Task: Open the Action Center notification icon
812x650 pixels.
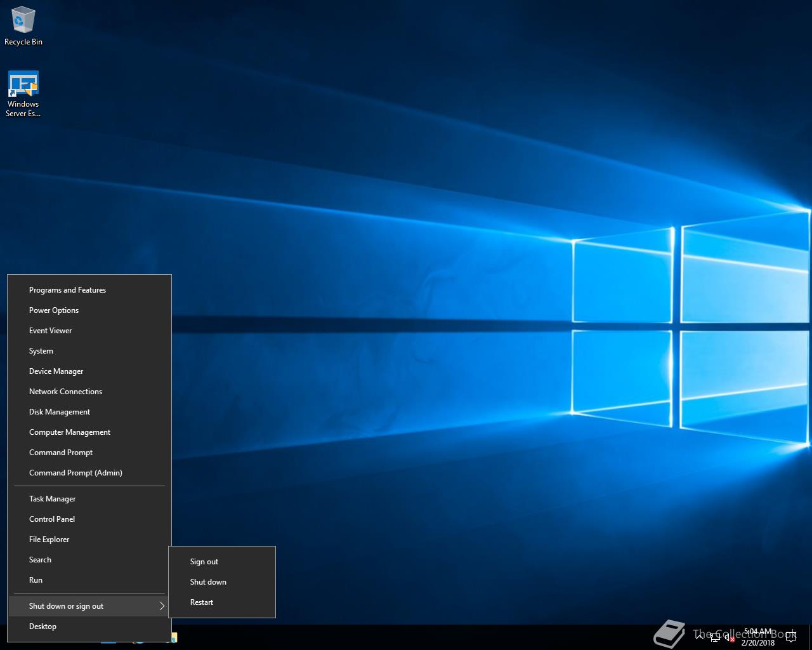Action: point(791,637)
